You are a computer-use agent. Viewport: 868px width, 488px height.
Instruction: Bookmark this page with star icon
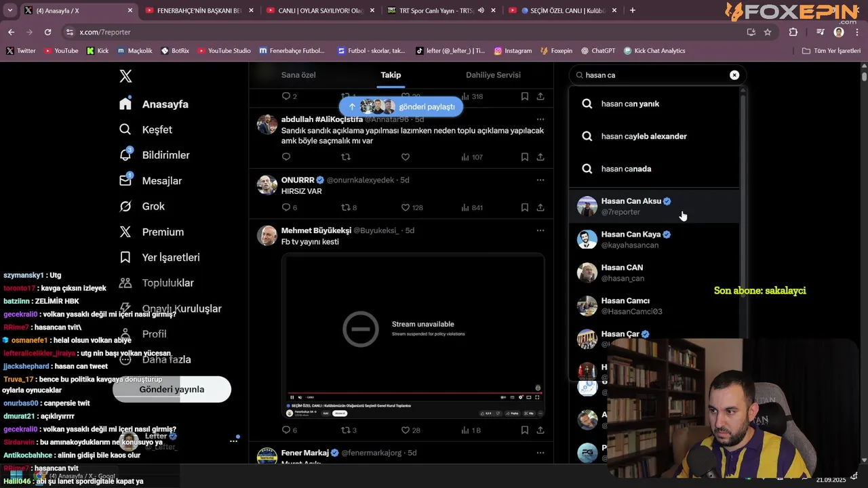click(768, 32)
